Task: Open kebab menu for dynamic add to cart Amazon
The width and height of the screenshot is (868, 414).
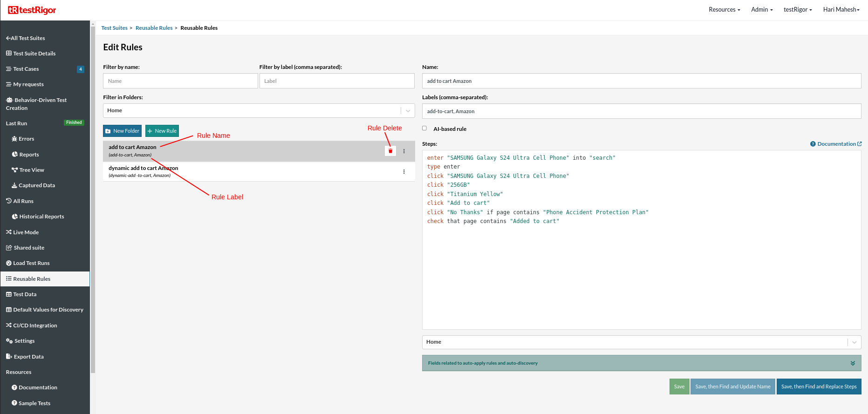Action: tap(404, 172)
